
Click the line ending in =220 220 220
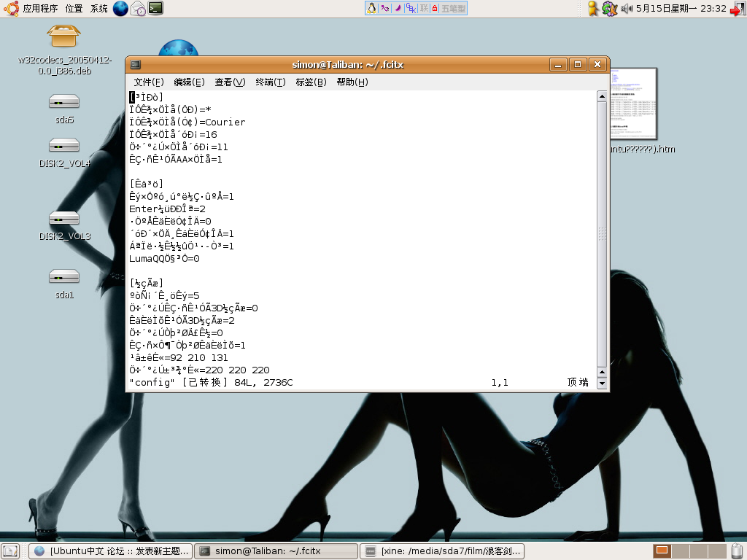[x=200, y=370]
